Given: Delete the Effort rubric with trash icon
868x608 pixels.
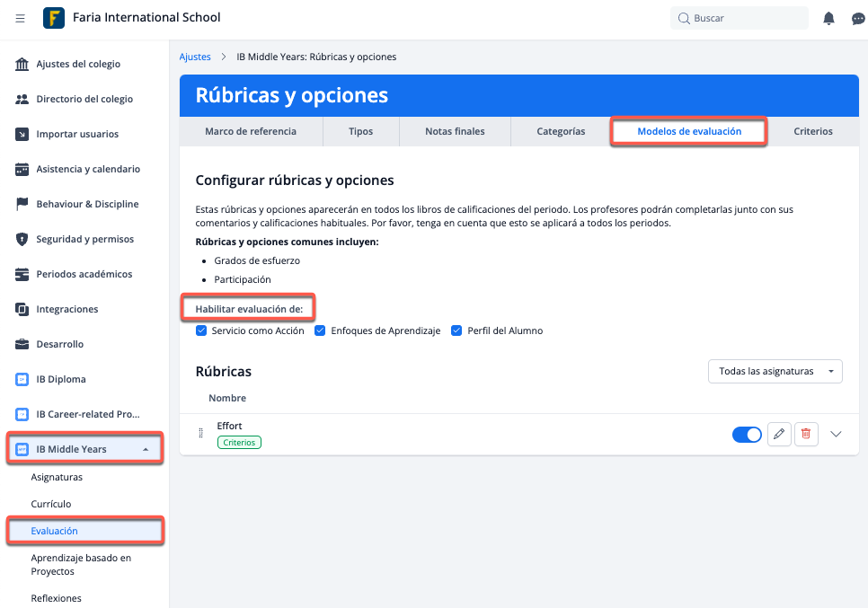Looking at the screenshot, I should coord(806,435).
